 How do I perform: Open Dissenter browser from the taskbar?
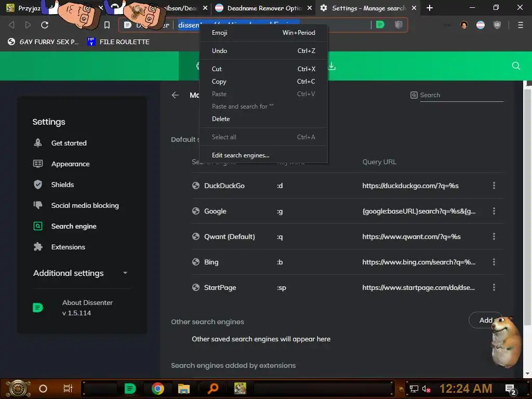[130, 389]
